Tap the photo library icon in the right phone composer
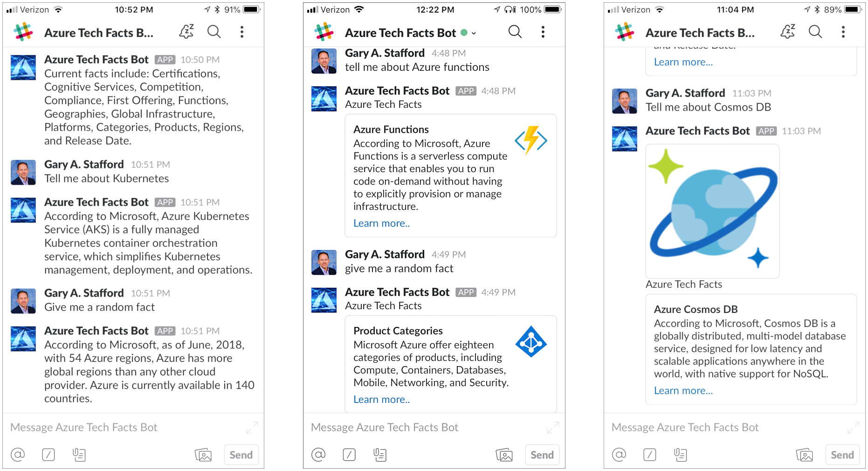Screen dimensions: 868x471 (805, 455)
